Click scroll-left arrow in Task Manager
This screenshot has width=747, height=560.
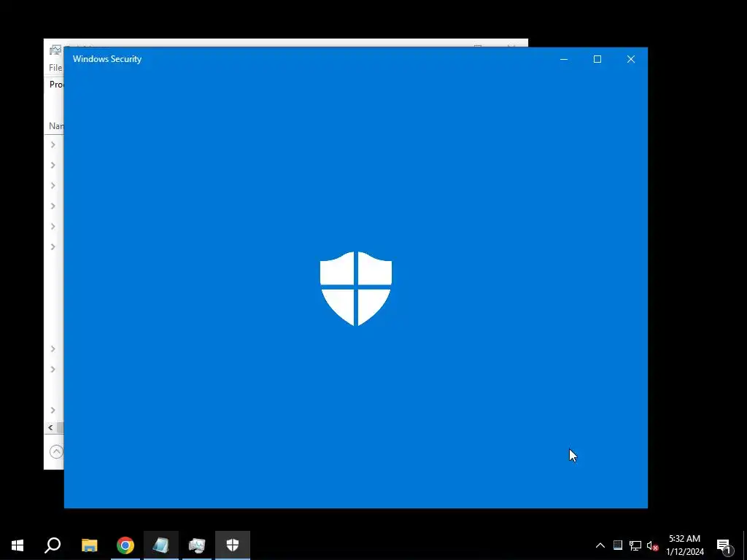pos(50,427)
